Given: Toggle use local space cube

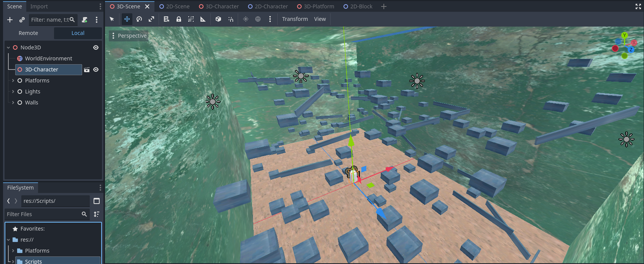Looking at the screenshot, I should click(218, 19).
